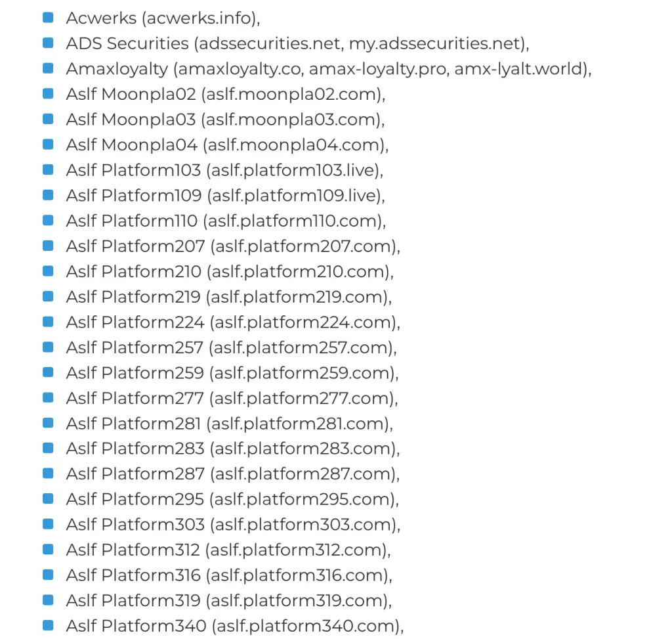This screenshot has height=639, width=672.
Task: Click the Aslf Moonpla04 entry
Action: pyautogui.click(x=227, y=144)
